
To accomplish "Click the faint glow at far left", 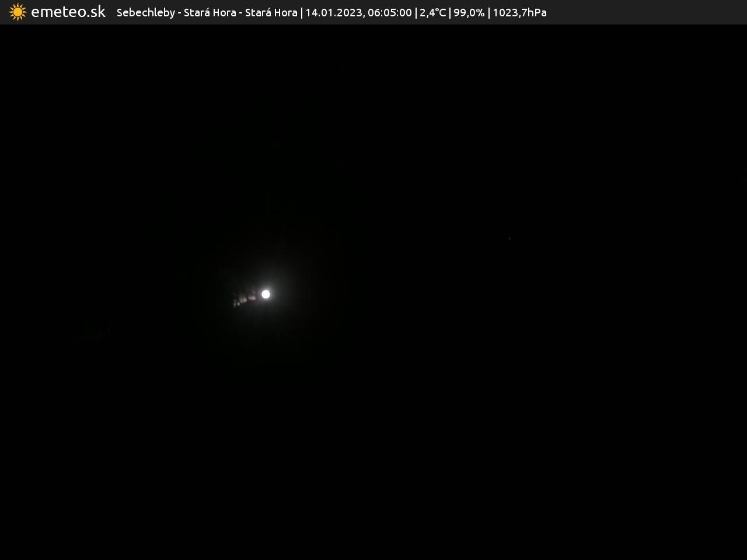I will pos(93,332).
